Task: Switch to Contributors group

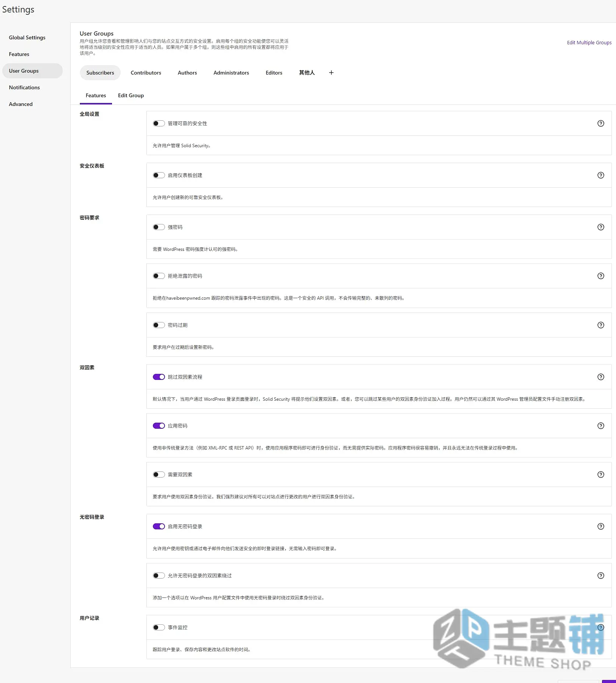Action: point(146,73)
